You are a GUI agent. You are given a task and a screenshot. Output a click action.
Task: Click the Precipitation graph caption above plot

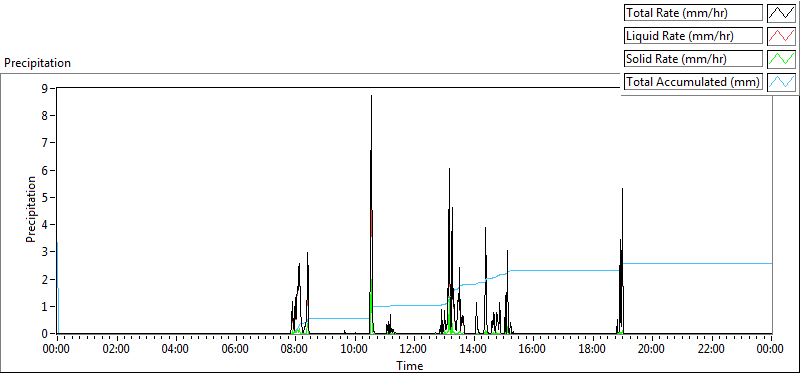coord(37,63)
